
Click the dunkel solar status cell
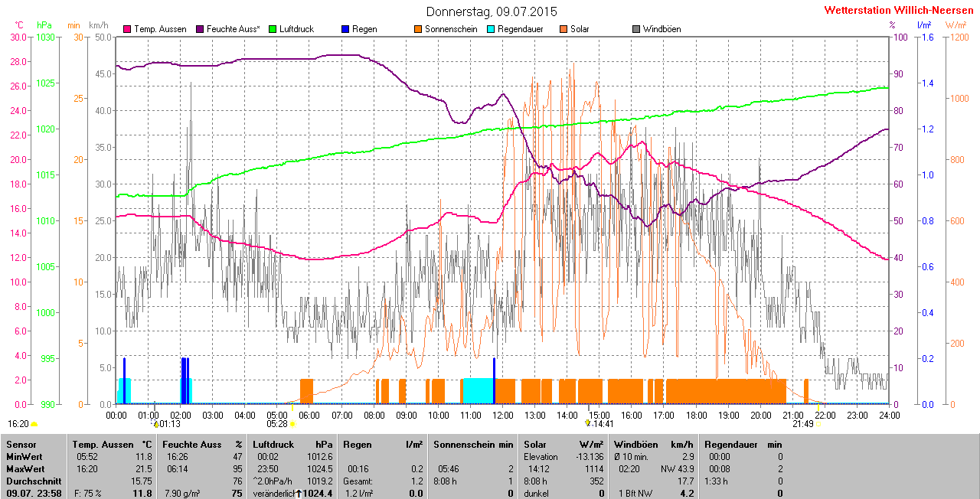pos(536,494)
